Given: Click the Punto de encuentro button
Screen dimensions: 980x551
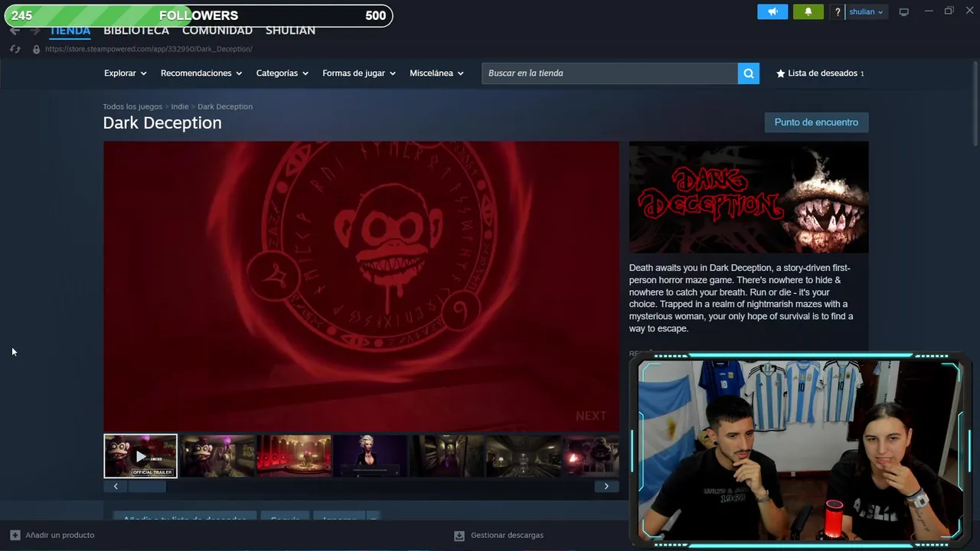Looking at the screenshot, I should (x=816, y=122).
